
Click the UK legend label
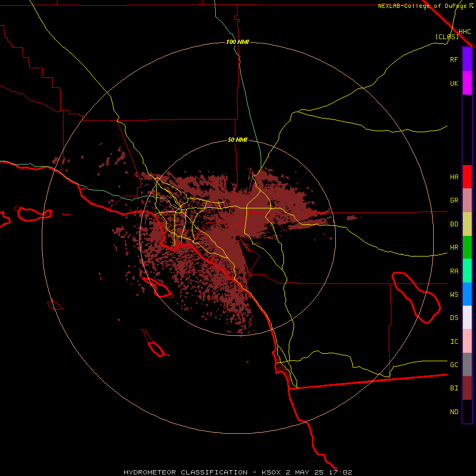454,83
